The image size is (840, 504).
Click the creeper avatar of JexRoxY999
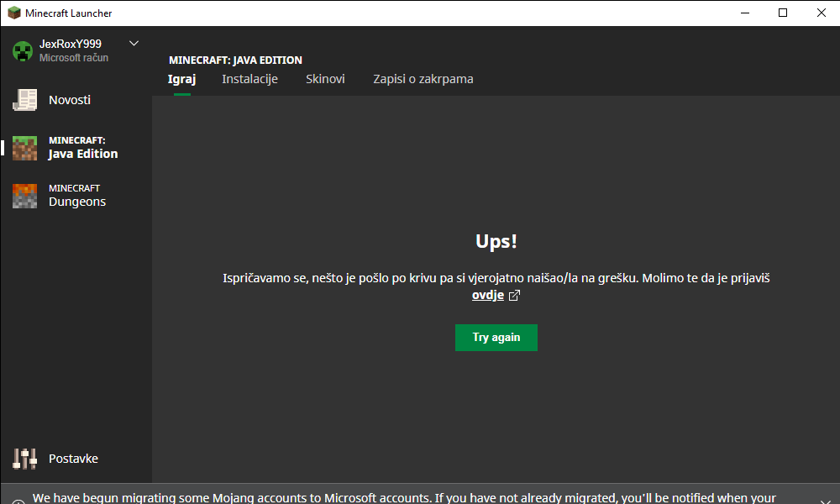tap(23, 51)
